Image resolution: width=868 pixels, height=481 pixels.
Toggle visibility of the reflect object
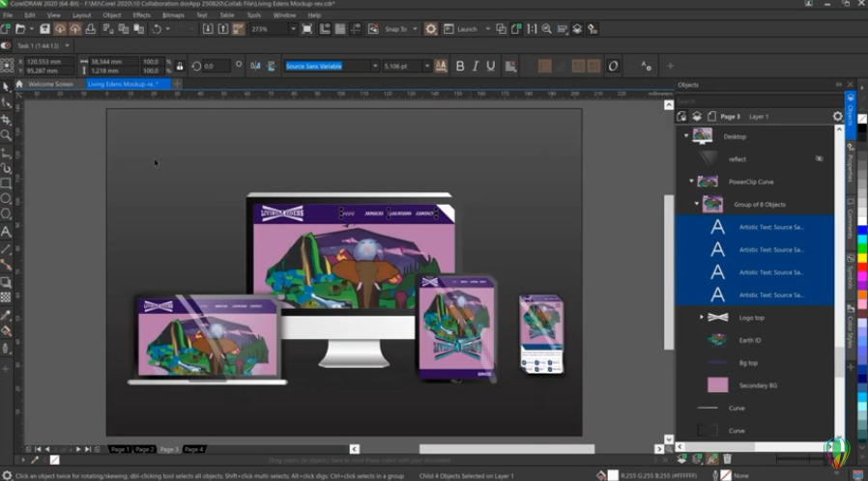[x=820, y=158]
